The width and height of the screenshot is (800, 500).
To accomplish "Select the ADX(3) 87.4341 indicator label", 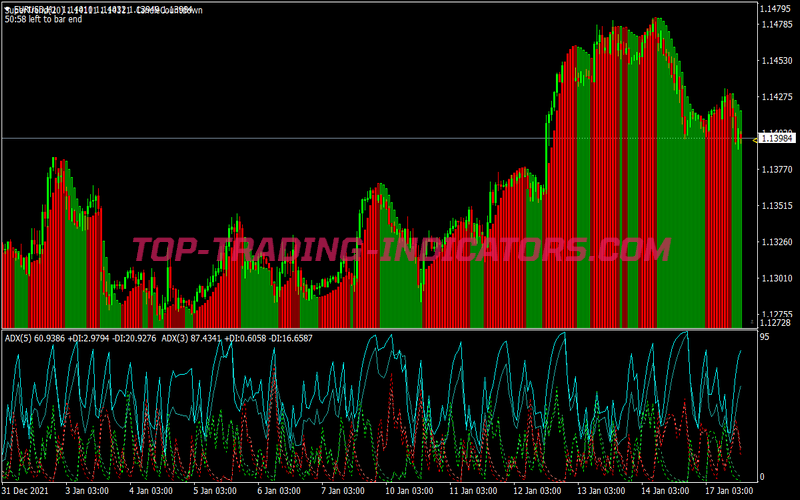I will pyautogui.click(x=191, y=338).
